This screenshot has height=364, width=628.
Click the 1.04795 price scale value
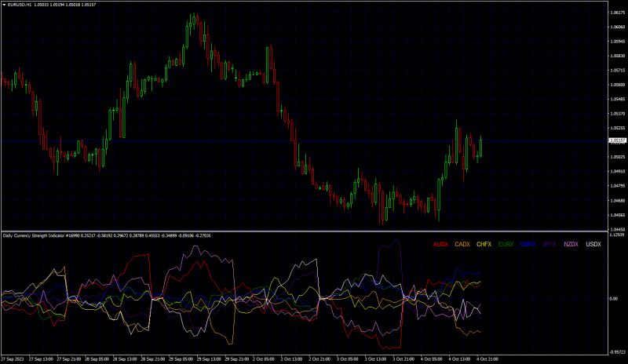point(618,186)
